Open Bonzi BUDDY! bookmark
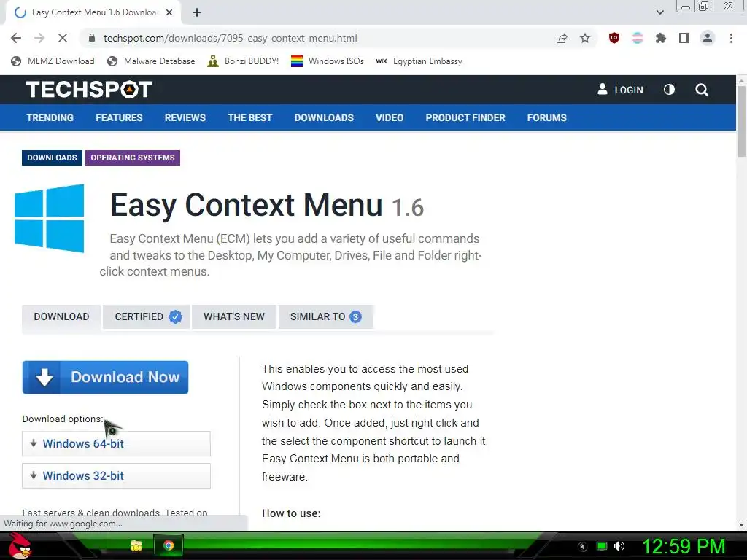 pyautogui.click(x=244, y=61)
